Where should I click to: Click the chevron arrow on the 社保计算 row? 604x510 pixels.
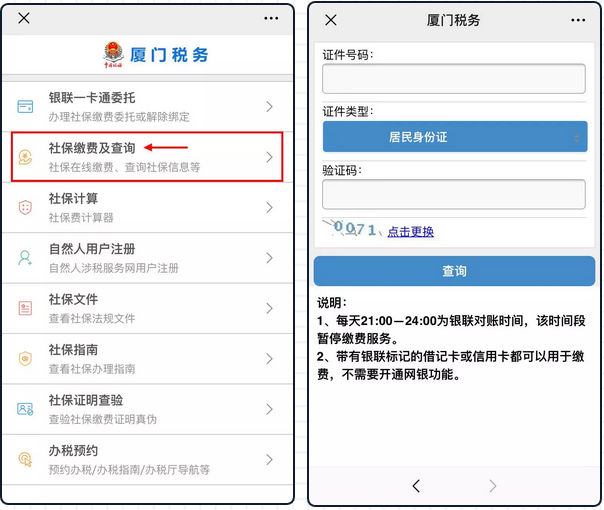tap(270, 208)
